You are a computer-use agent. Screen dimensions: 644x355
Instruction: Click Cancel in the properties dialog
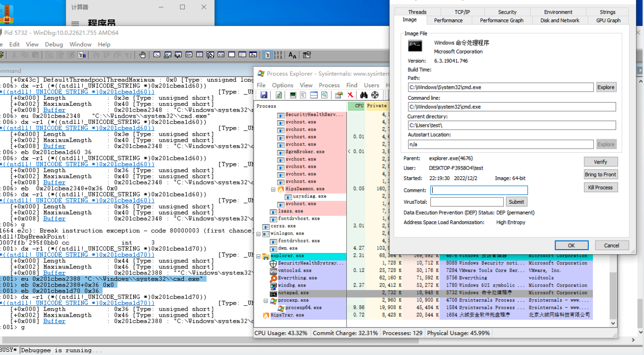611,245
